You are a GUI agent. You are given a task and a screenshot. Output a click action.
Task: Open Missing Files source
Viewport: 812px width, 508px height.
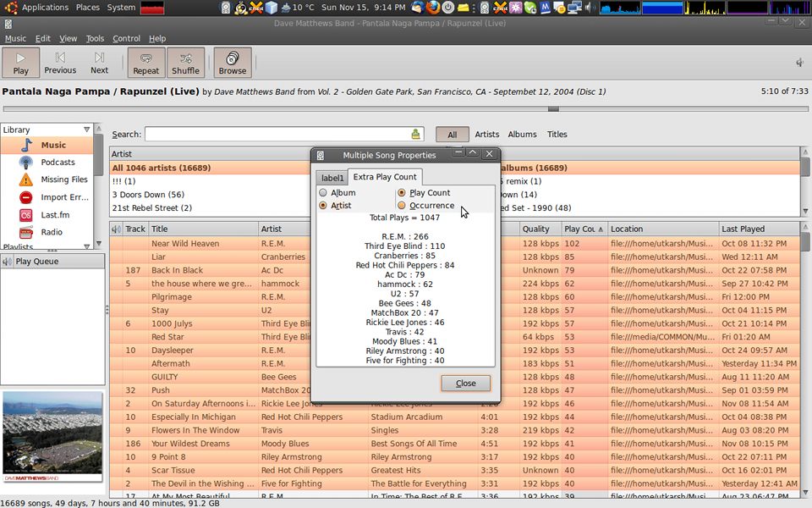click(x=47, y=179)
